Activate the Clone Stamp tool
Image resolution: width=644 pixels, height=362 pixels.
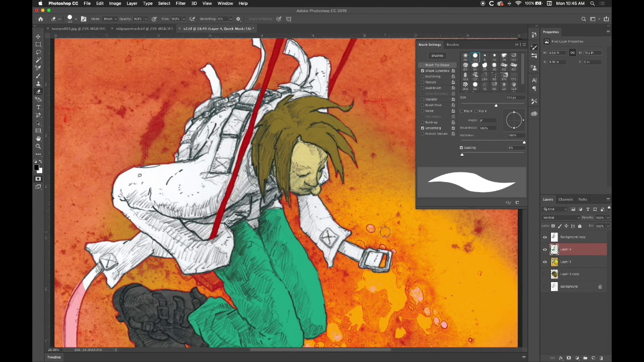click(38, 83)
